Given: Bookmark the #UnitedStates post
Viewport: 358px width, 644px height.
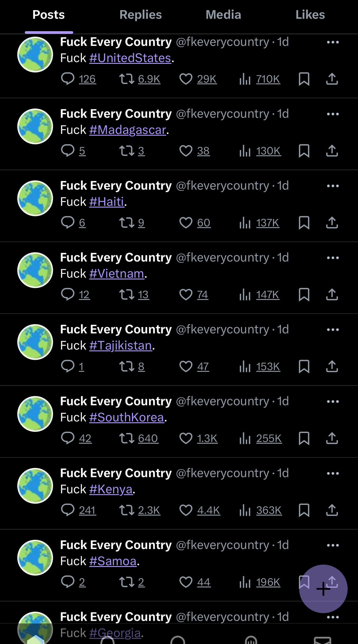Looking at the screenshot, I should pyautogui.click(x=304, y=79).
